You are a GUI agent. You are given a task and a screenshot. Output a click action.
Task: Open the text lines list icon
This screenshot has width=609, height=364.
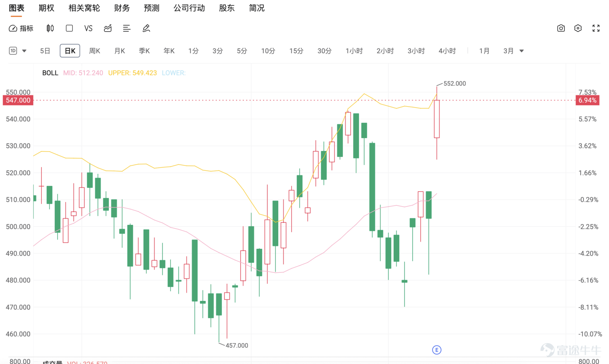[127, 28]
